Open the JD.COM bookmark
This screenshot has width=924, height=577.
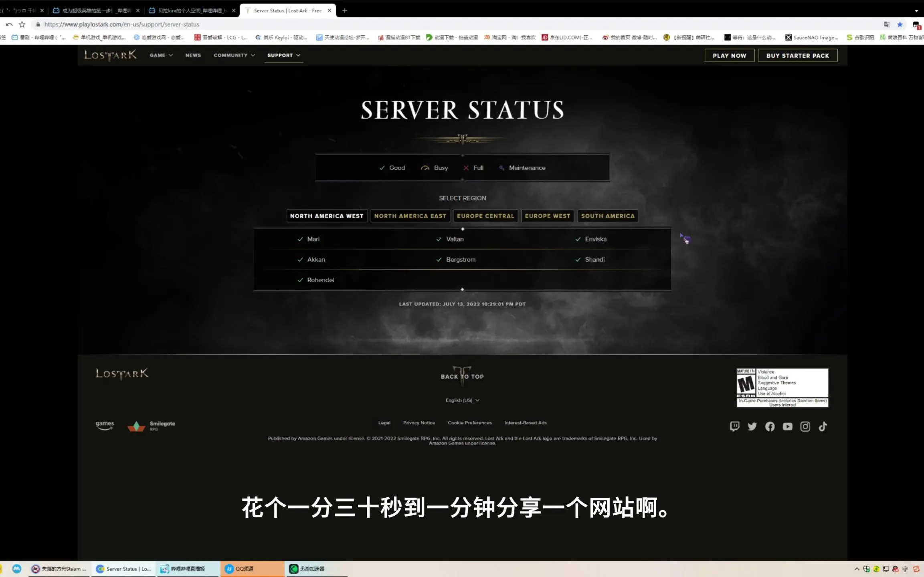pyautogui.click(x=567, y=37)
